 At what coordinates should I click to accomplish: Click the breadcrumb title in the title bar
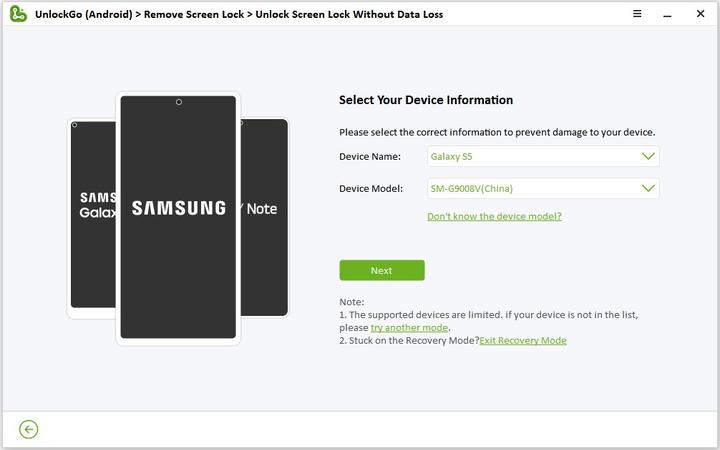(239, 14)
